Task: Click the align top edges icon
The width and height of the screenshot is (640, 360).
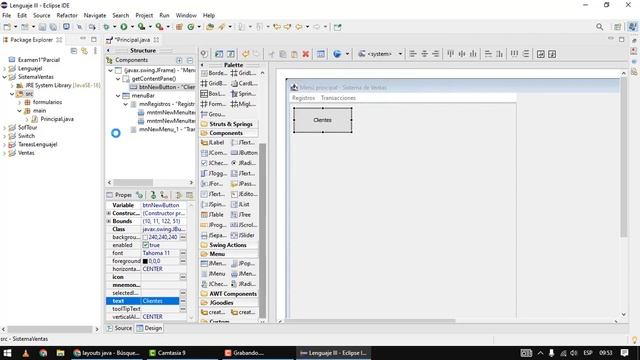Action: [450, 54]
